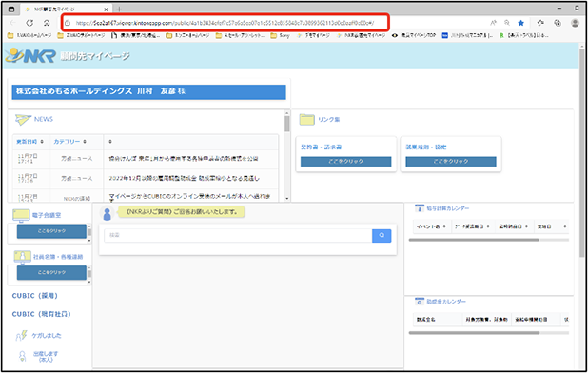
Task: Close the NKR browser tab
Action: coord(106,9)
